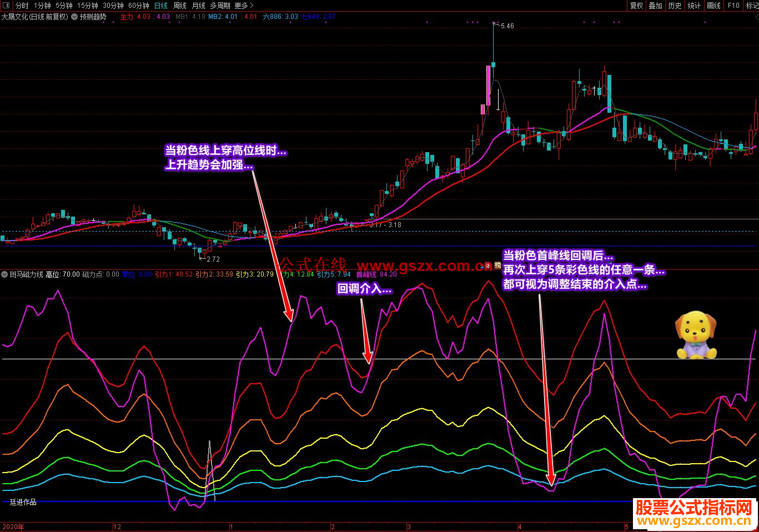This screenshot has width=759, height=532.
Task: Click the 叠加 overlay button
Action: [656, 6]
